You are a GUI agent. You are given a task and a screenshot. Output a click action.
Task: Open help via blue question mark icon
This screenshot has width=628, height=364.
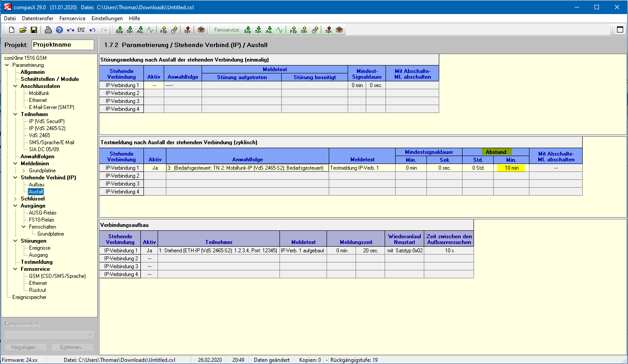click(59, 30)
